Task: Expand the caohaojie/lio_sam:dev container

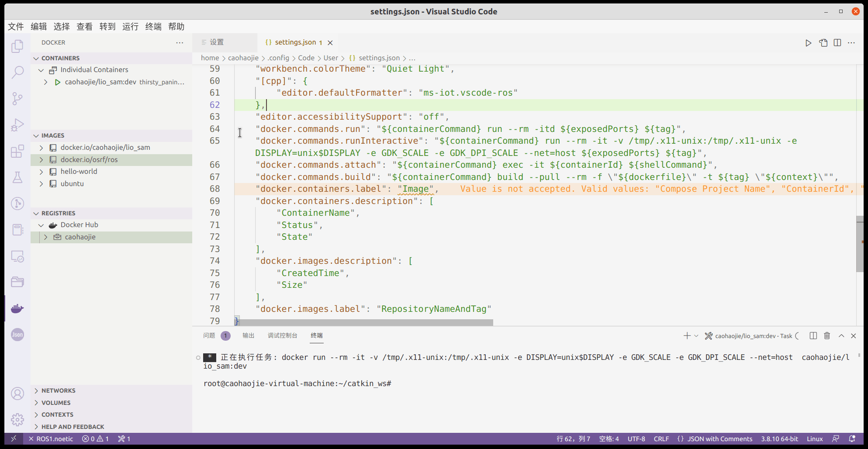Action: 45,82
